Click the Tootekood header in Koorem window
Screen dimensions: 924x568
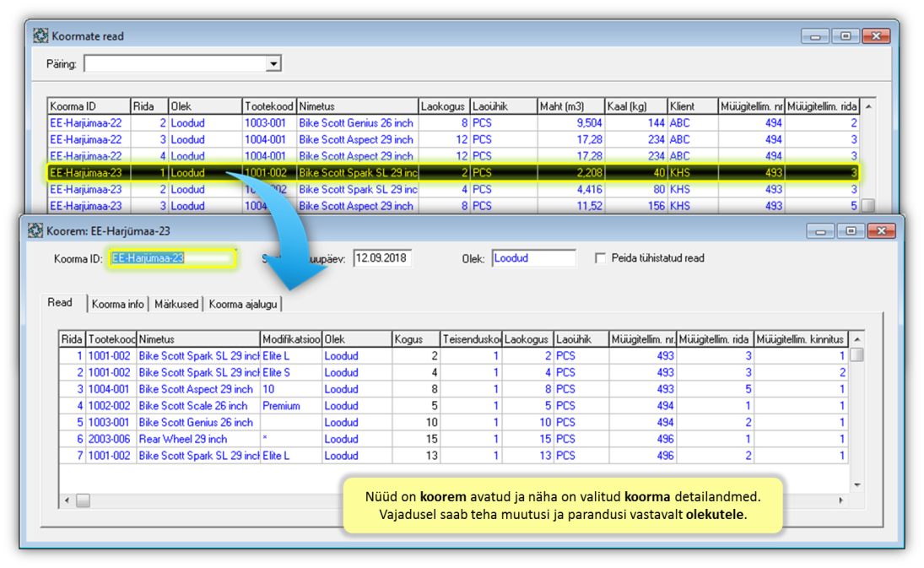pos(111,339)
